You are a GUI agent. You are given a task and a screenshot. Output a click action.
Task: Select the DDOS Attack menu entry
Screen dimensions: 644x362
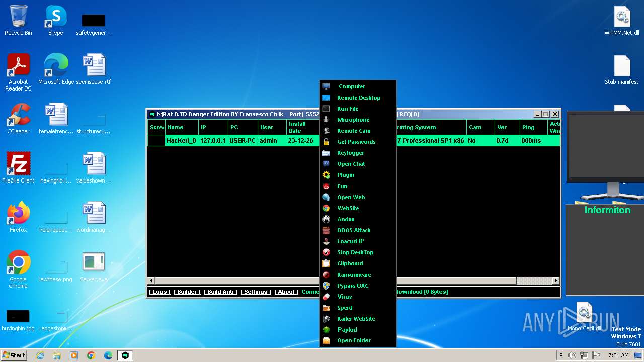[358, 230]
